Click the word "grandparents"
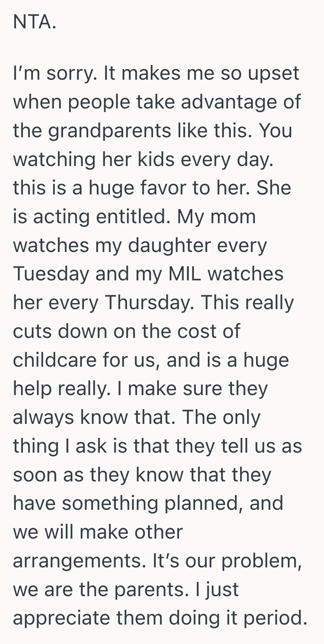Image resolution: width=324 pixels, height=644 pixels. click(x=109, y=131)
